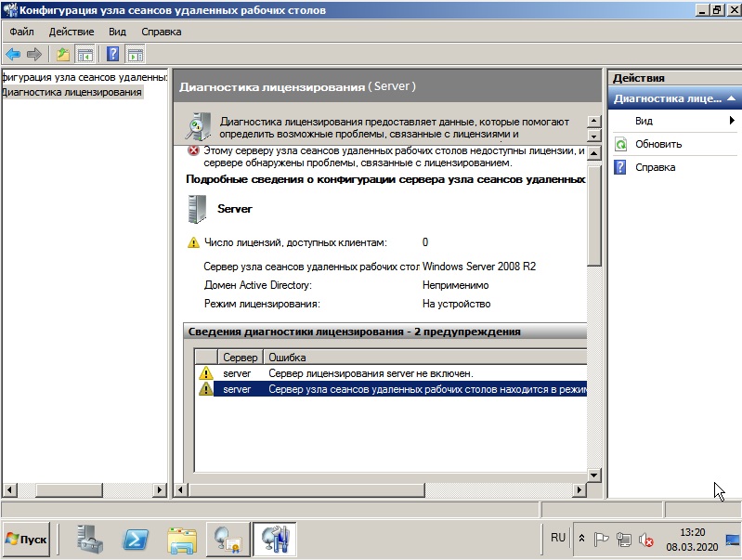
Task: Select highlighted row 'Сервер узла сеансов удаленных рабочих столов находится'
Action: (391, 389)
